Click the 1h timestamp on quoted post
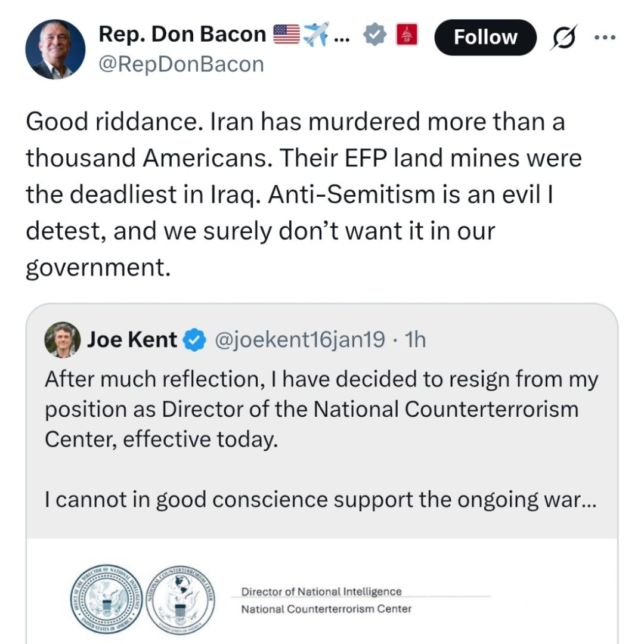 coord(415,340)
